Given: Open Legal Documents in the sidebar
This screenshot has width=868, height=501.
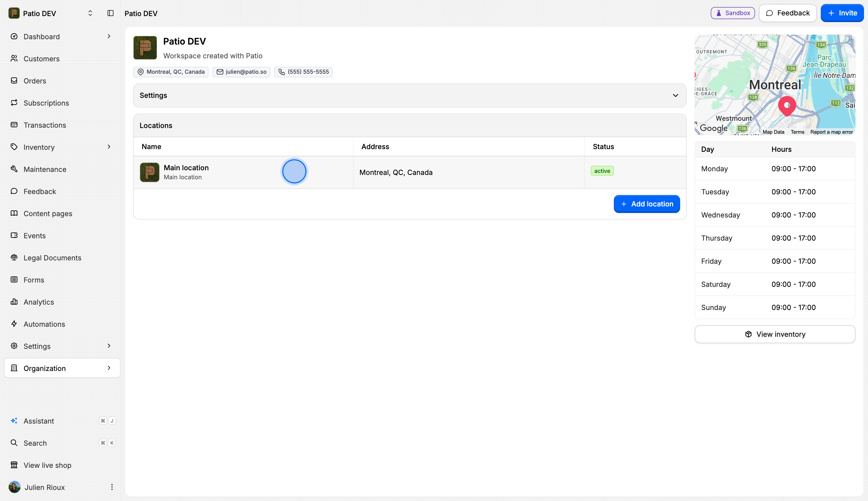Looking at the screenshot, I should (x=62, y=257).
